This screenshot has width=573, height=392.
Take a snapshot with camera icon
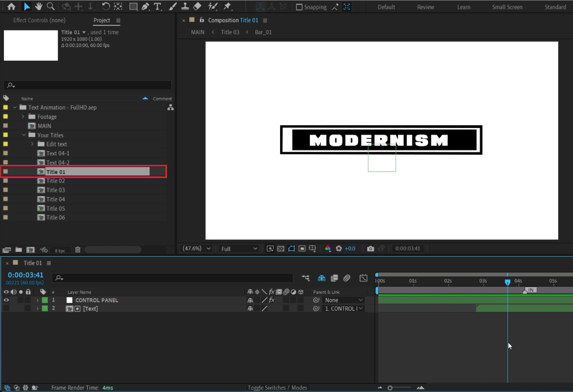tap(371, 248)
